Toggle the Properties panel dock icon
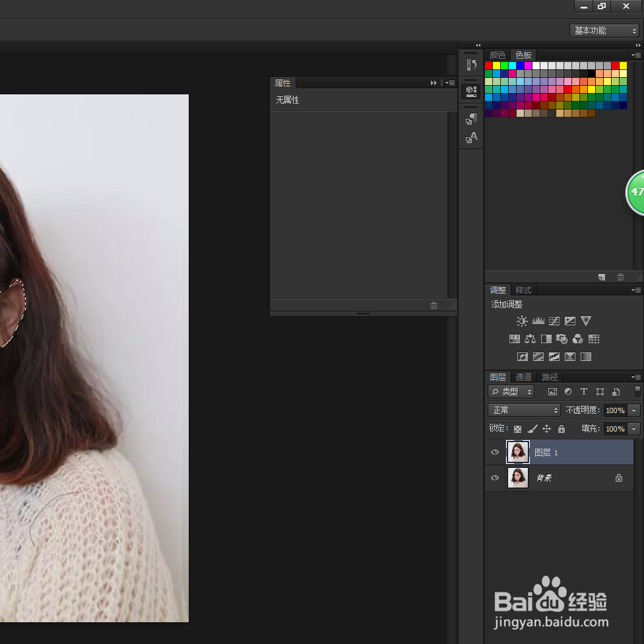 [x=471, y=91]
